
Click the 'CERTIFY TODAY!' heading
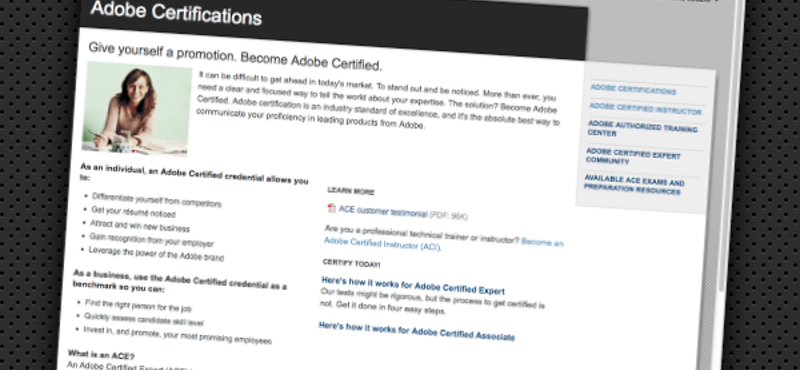click(x=351, y=264)
